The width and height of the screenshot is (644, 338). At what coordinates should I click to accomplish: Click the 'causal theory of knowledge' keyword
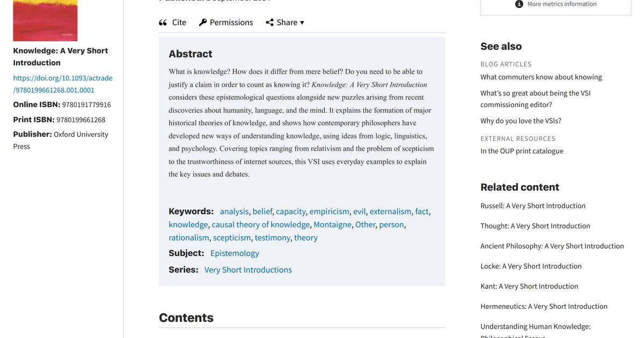[x=261, y=224]
